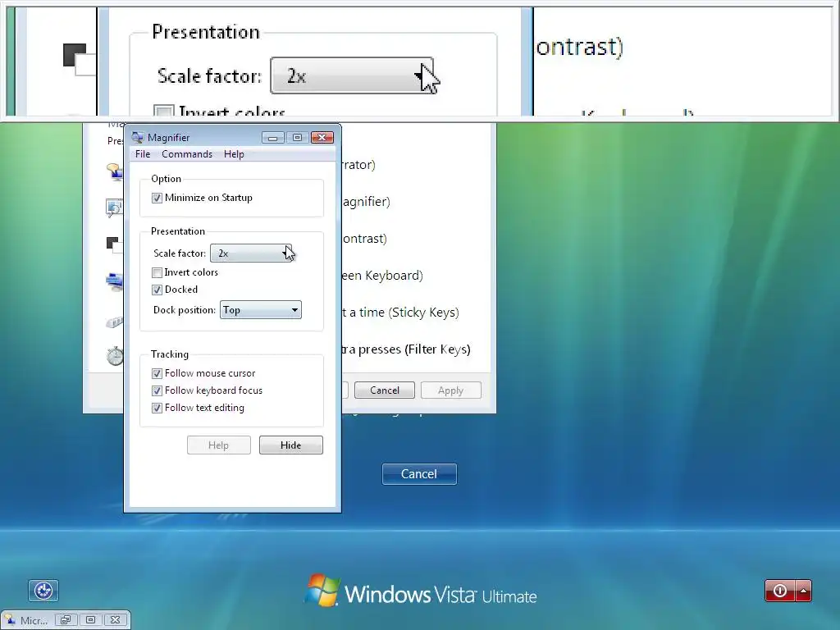This screenshot has width=840, height=630.
Task: Click the 'rator)' option text
Action: [359, 164]
